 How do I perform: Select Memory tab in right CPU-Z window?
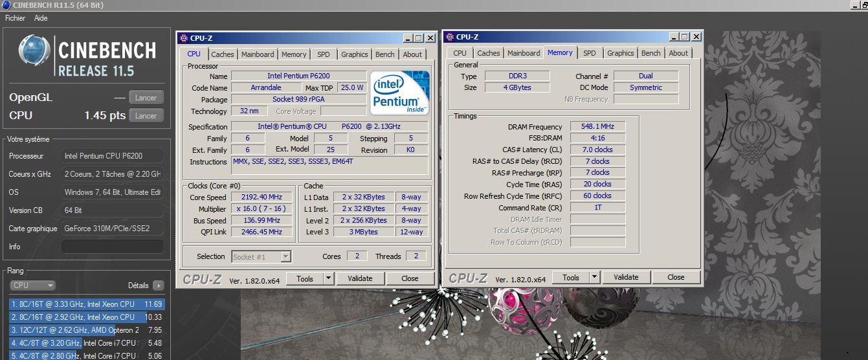[x=560, y=52]
